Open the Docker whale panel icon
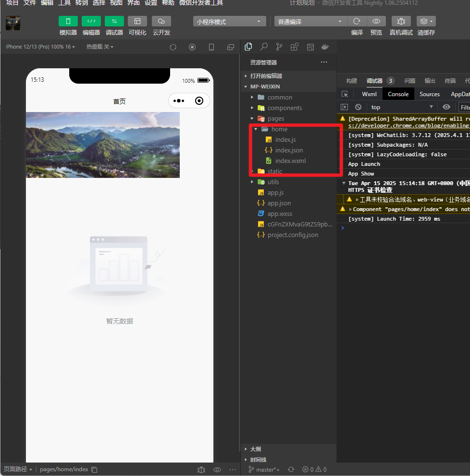 click(x=325, y=47)
